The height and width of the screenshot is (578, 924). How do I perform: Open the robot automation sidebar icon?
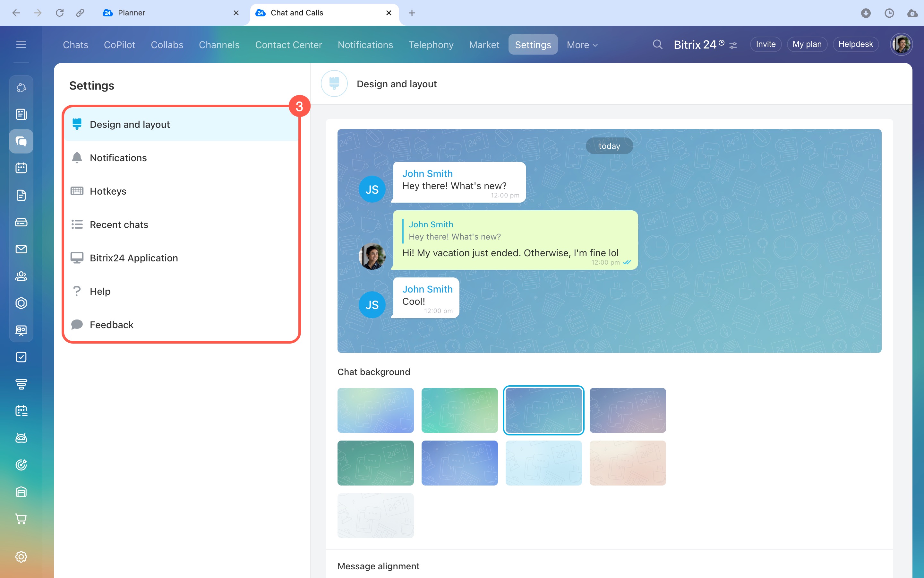(21, 438)
